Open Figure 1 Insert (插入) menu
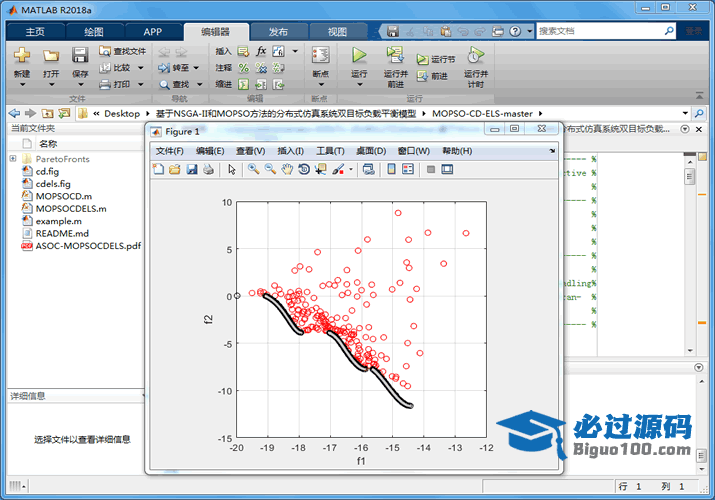The image size is (715, 500). (x=290, y=151)
